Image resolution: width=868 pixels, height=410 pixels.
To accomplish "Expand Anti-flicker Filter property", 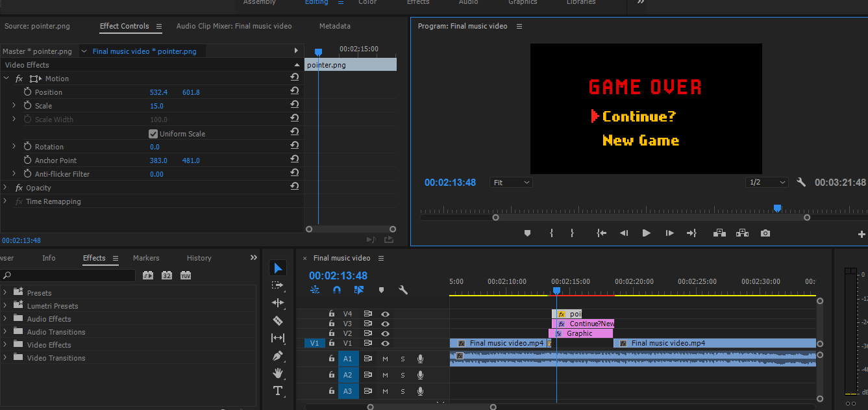I will [14, 173].
